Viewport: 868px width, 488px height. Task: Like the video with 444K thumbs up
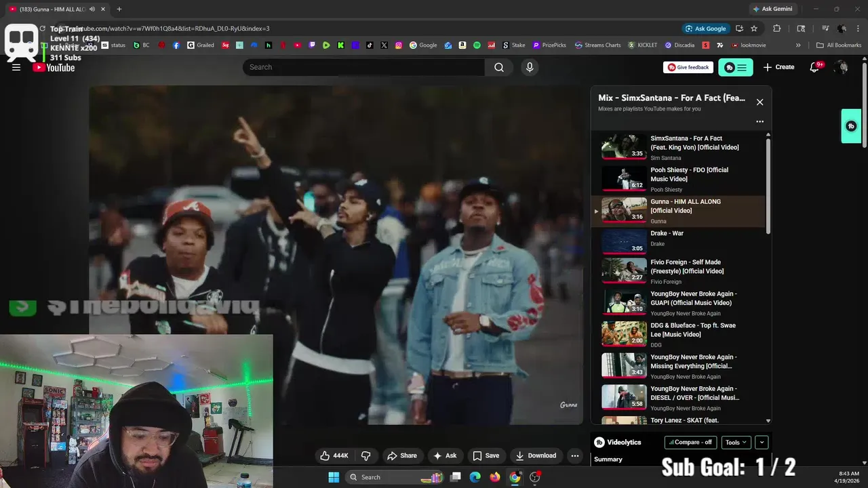[334, 455]
